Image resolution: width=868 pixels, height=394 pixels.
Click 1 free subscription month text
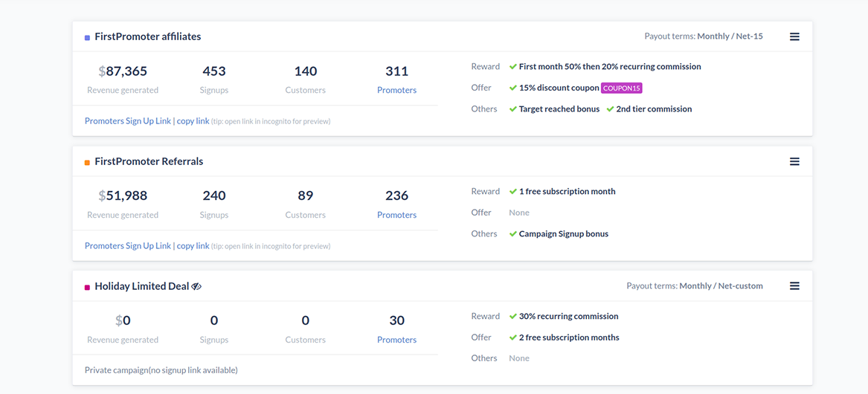coord(567,192)
